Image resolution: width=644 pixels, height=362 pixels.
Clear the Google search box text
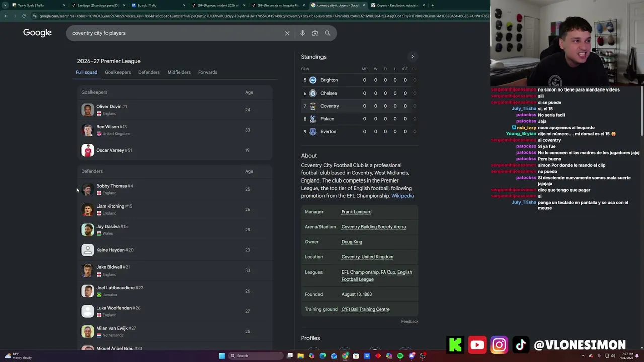(287, 33)
